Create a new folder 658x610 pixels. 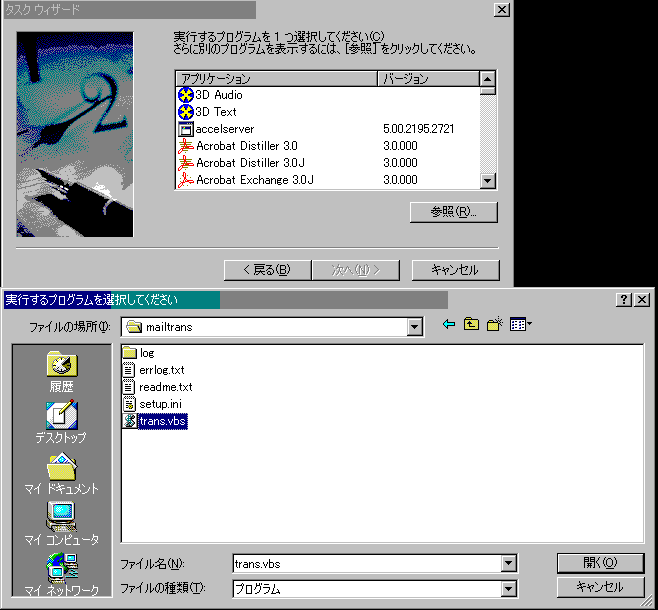(495, 324)
